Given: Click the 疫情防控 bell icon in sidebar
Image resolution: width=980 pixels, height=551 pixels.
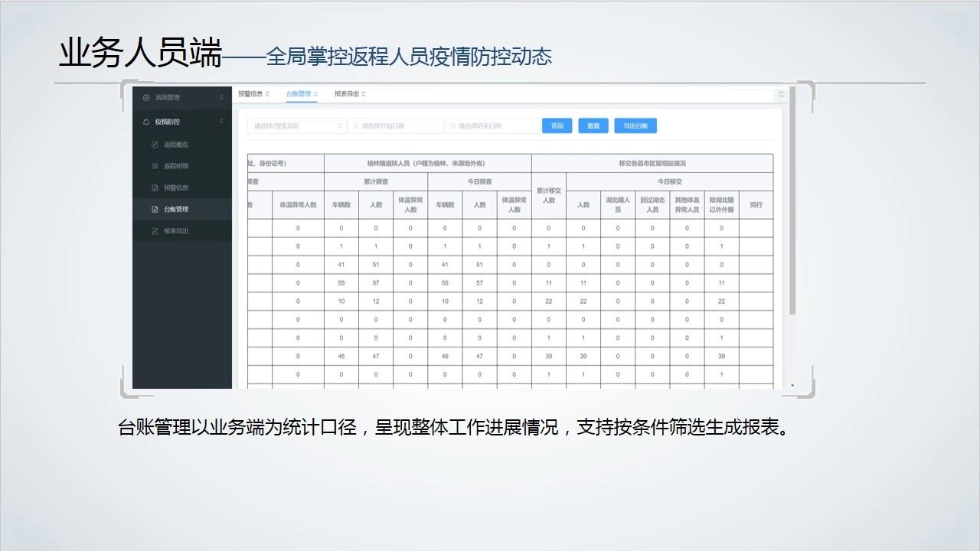Looking at the screenshot, I should pos(146,122).
